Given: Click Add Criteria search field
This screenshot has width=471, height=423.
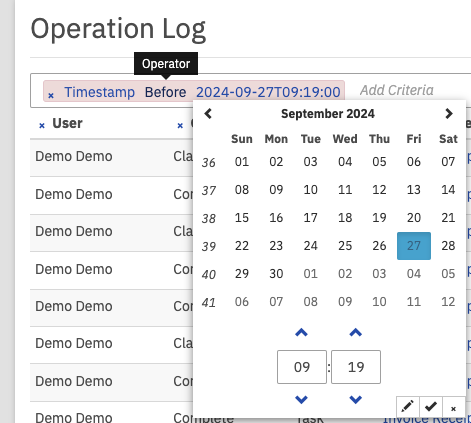Looking at the screenshot, I should click(x=397, y=90).
